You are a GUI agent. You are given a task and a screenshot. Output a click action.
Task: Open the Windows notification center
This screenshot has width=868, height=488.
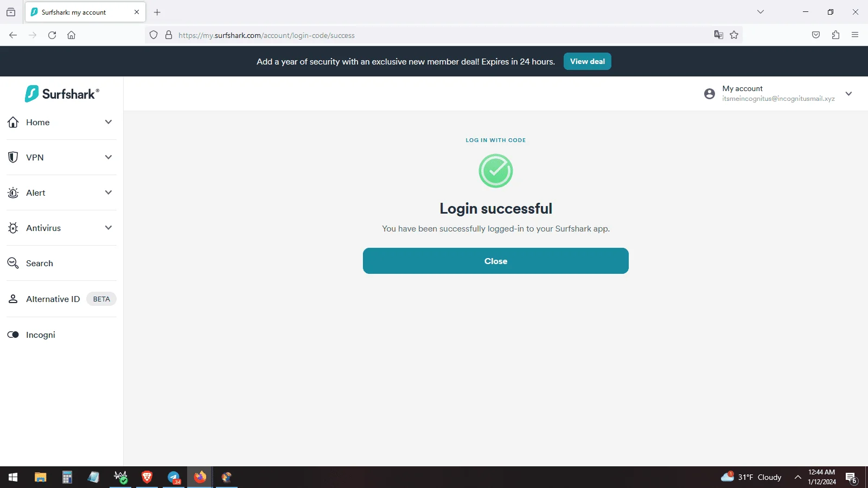[x=851, y=478]
